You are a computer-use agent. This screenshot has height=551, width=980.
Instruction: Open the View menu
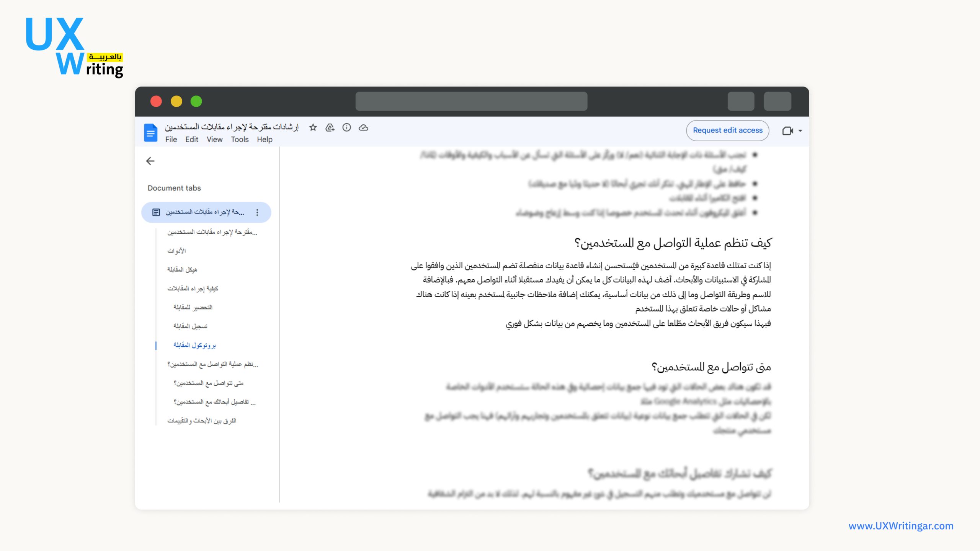coord(214,140)
